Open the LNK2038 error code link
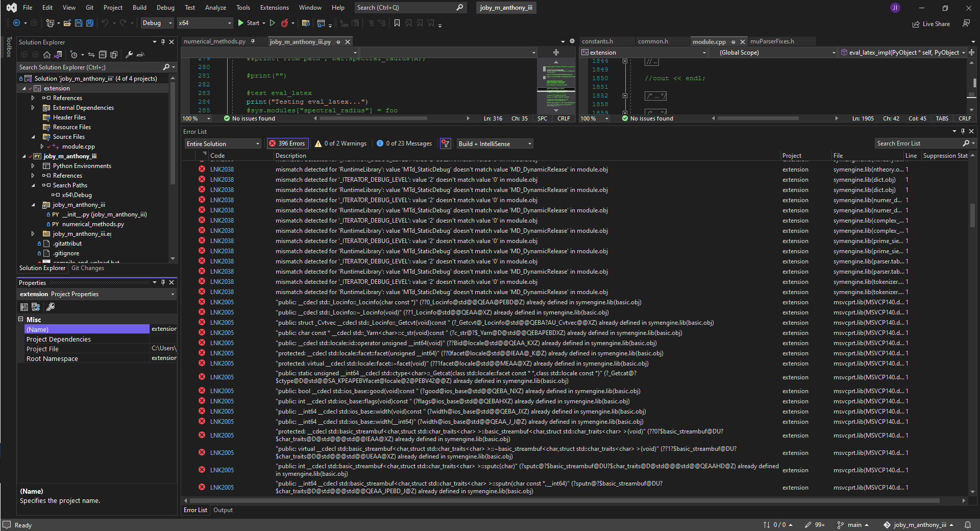Screen dimensions: 980x531 (222, 170)
